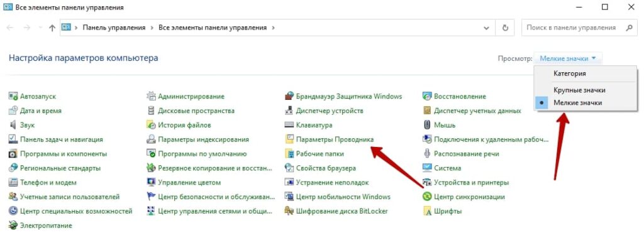Click Программы и компоненты icon
The width and height of the screenshot is (644, 233).
click(13, 154)
